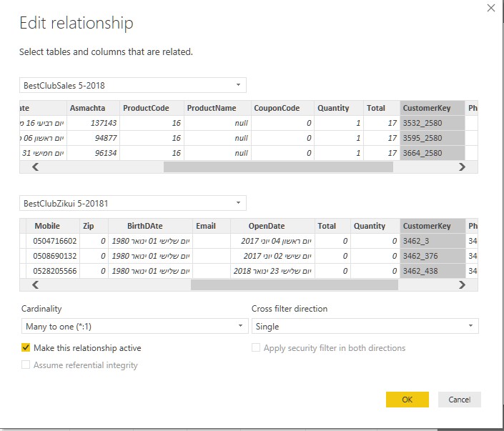Toggle Make this relationship active checkbox
The image size is (504, 431).
point(26,348)
